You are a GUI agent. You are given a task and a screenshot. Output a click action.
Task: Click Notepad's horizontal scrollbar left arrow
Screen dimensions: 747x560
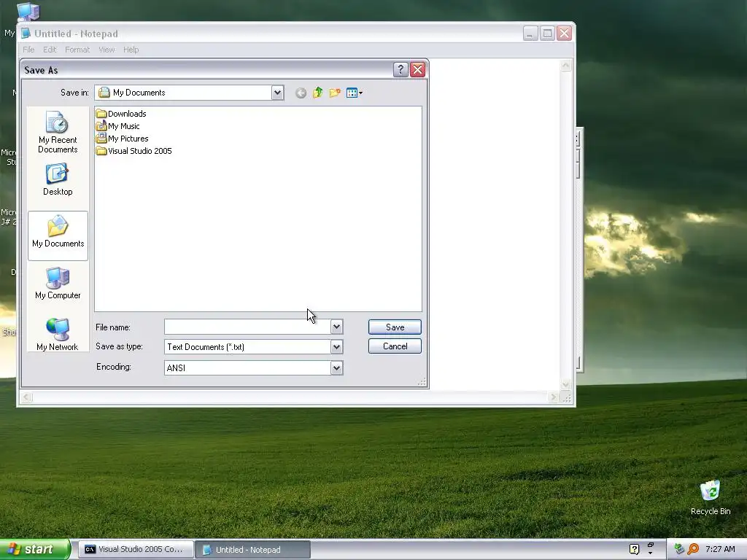tap(27, 397)
